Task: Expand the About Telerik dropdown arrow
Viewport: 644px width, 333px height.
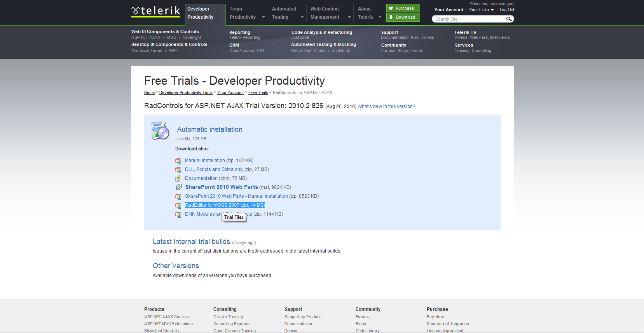Action: coord(380,17)
